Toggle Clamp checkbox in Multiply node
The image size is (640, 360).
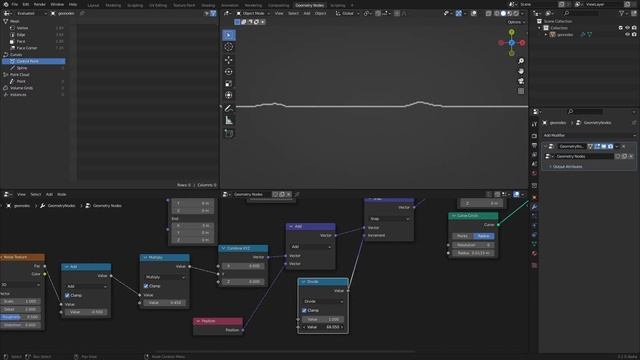coord(146,286)
